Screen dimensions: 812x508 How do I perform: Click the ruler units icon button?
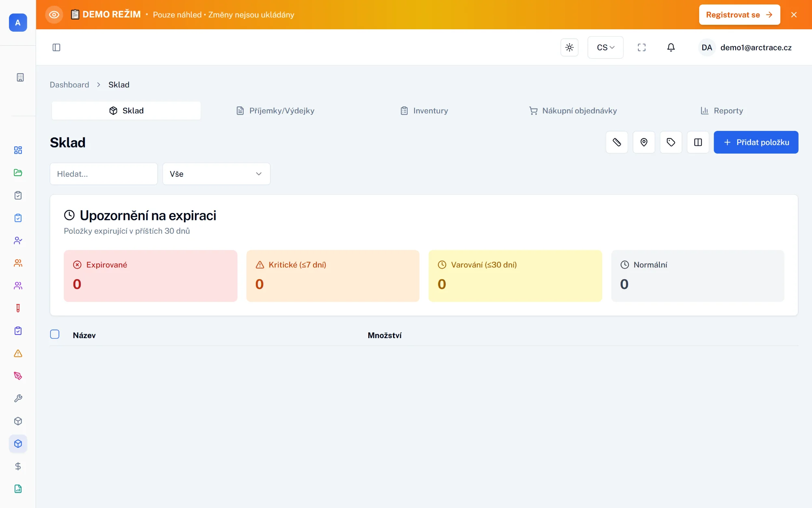(x=617, y=142)
